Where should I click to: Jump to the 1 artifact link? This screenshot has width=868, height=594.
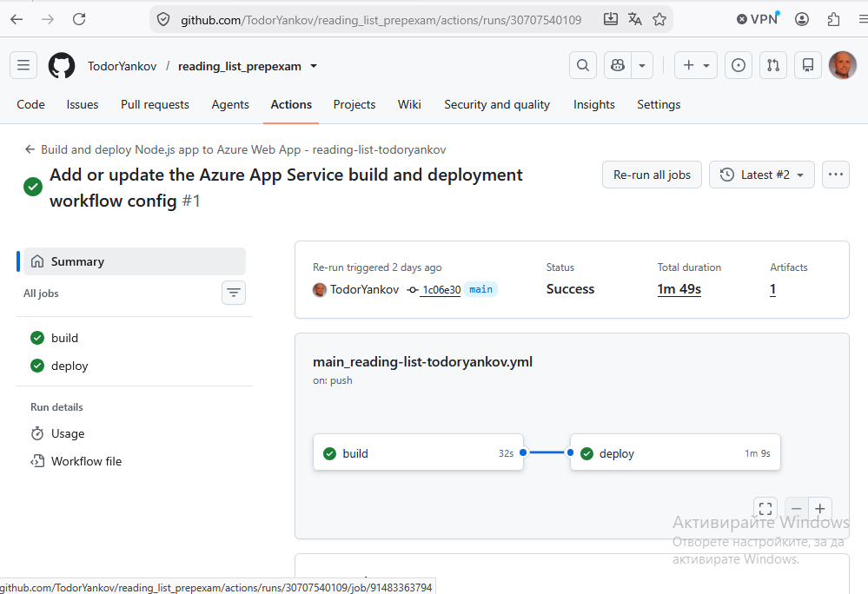tap(772, 289)
